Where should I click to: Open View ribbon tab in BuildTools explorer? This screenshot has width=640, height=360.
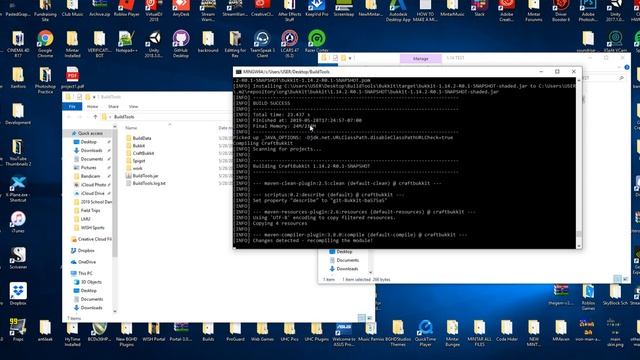(133, 107)
